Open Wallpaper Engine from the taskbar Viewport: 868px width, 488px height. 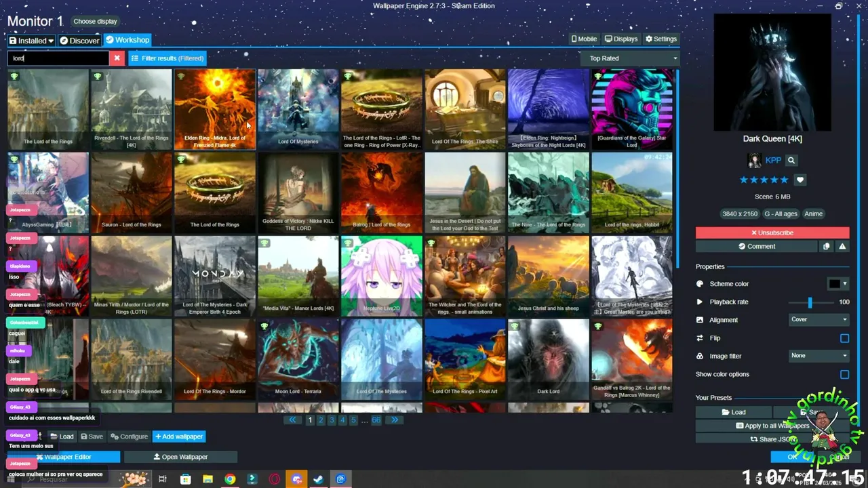tap(340, 479)
